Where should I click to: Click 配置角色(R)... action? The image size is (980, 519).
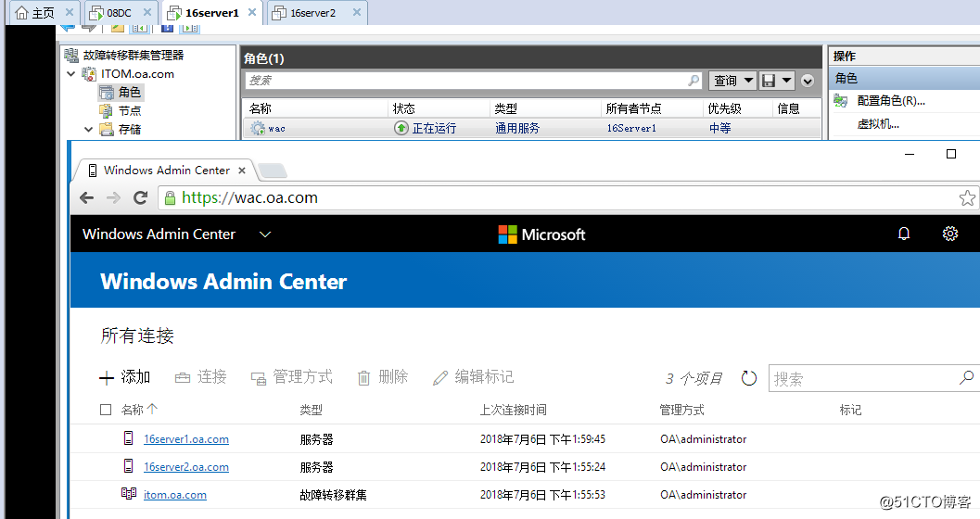891,100
